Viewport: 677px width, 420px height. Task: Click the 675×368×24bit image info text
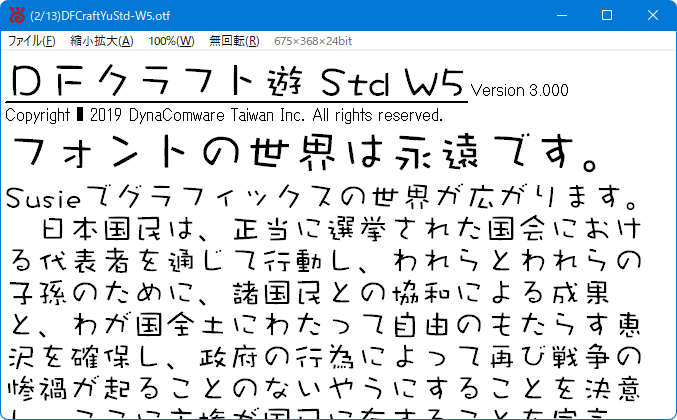313,41
